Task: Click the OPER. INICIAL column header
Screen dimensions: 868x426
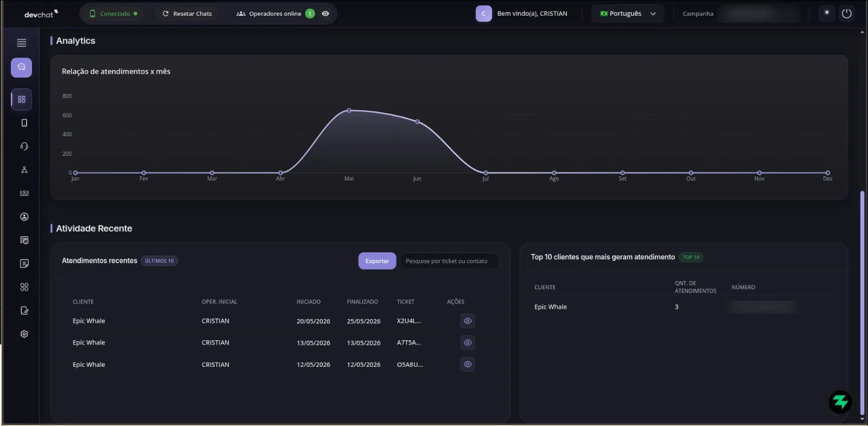Action: [219, 302]
